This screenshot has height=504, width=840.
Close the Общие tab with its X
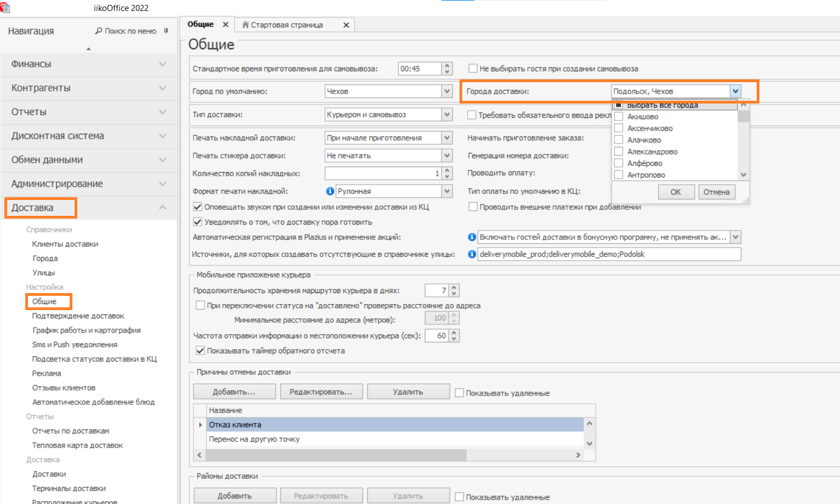pyautogui.click(x=225, y=25)
